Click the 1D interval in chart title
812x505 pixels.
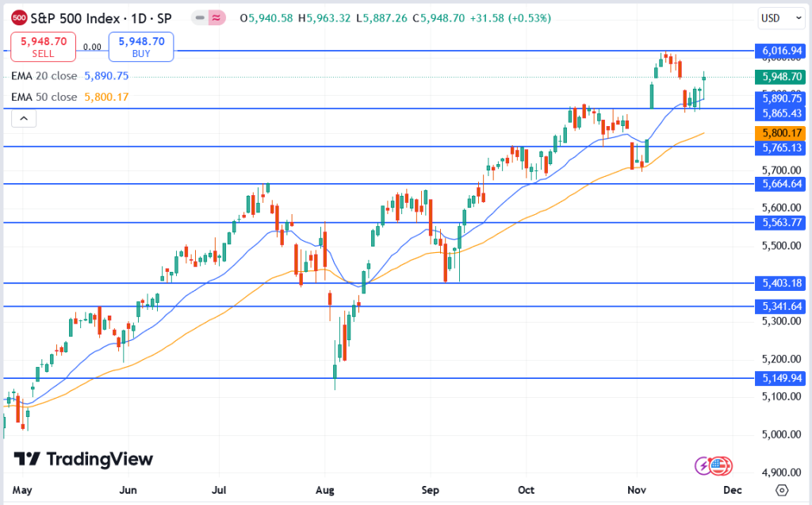(x=139, y=18)
